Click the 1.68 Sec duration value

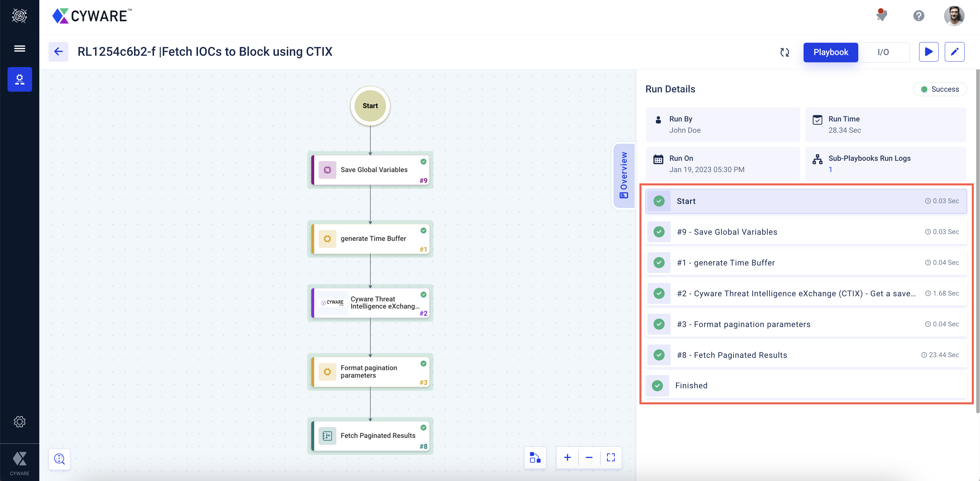[x=946, y=293]
